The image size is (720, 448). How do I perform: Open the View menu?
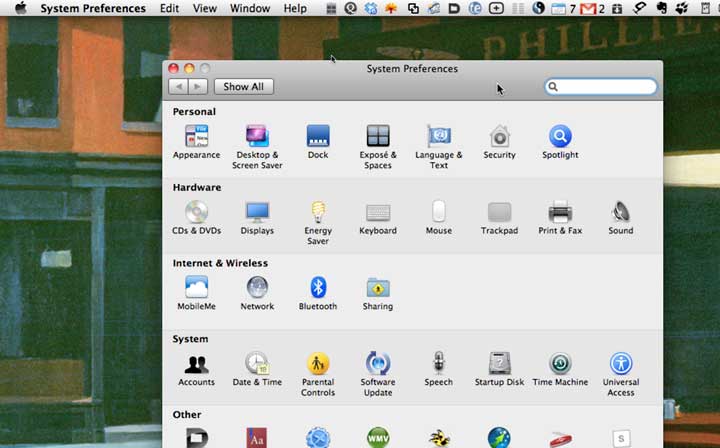click(x=204, y=8)
